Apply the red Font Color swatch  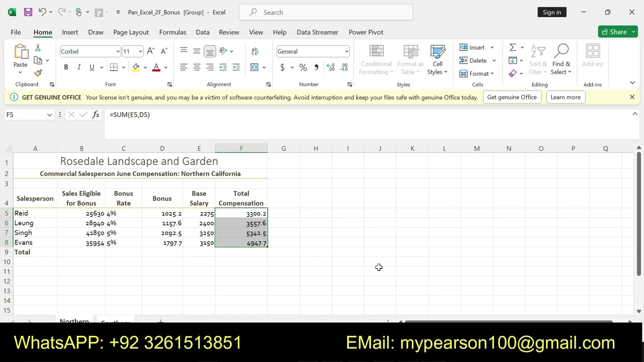[x=156, y=67]
